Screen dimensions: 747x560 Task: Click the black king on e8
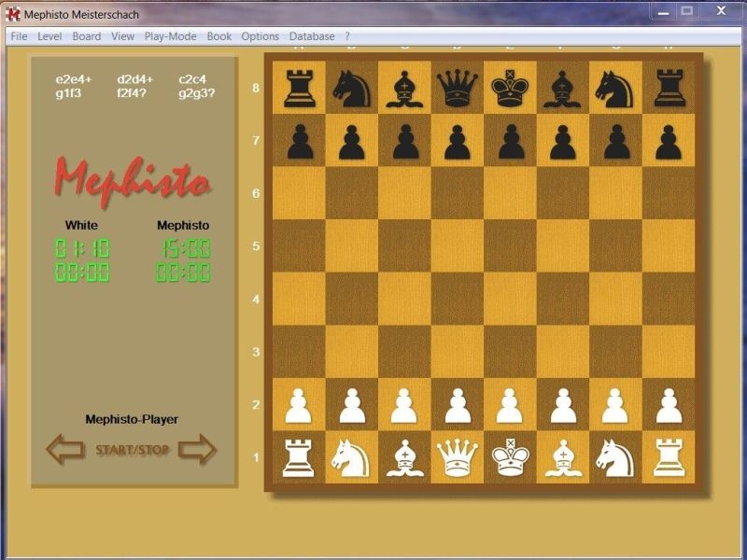510,88
